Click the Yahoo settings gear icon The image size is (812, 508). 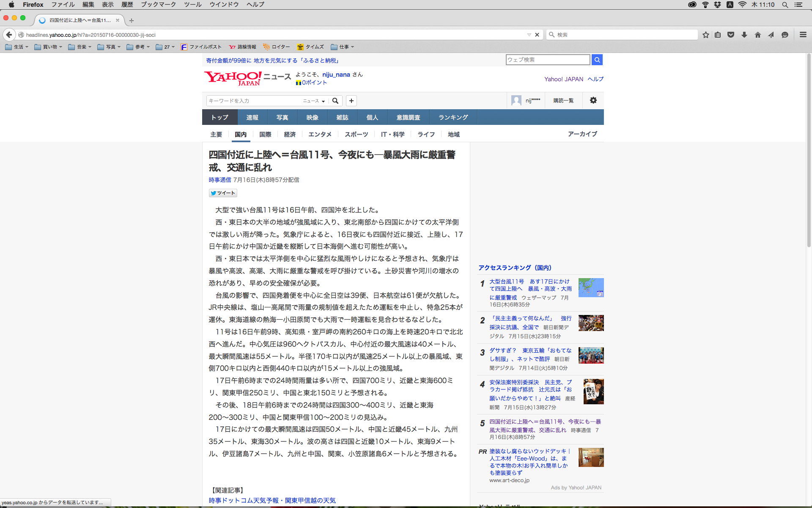click(593, 100)
